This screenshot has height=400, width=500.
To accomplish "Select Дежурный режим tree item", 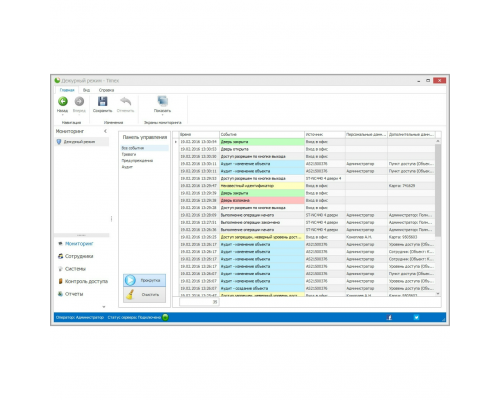I will coord(79,142).
